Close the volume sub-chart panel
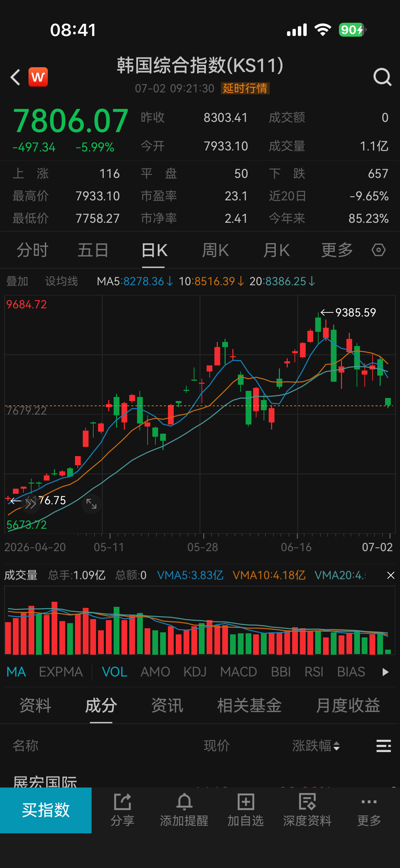The height and width of the screenshot is (868, 400). pyautogui.click(x=391, y=575)
